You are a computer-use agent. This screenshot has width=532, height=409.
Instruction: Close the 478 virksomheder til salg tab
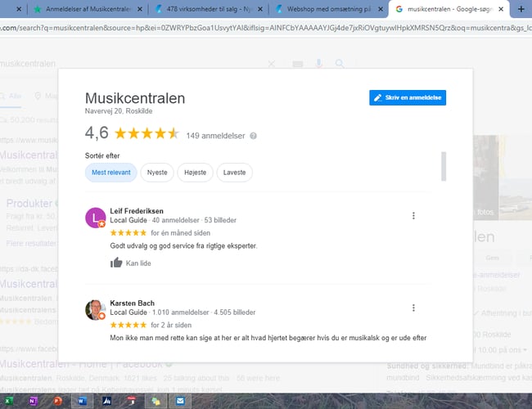(x=260, y=9)
